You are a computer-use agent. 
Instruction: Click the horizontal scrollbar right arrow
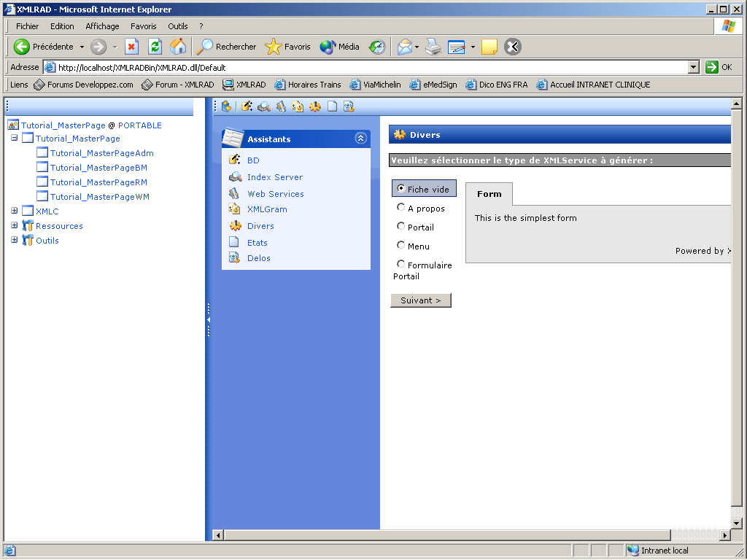coord(724,535)
